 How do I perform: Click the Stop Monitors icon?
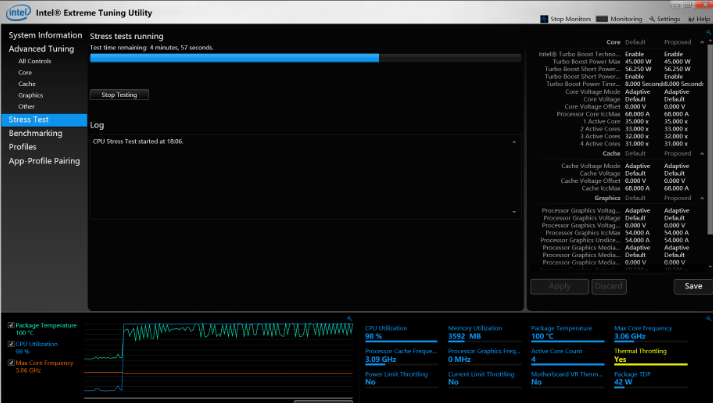(x=544, y=19)
